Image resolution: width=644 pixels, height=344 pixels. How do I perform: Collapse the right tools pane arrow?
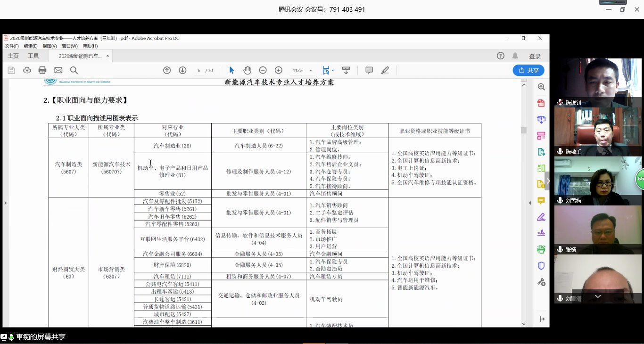529,203
